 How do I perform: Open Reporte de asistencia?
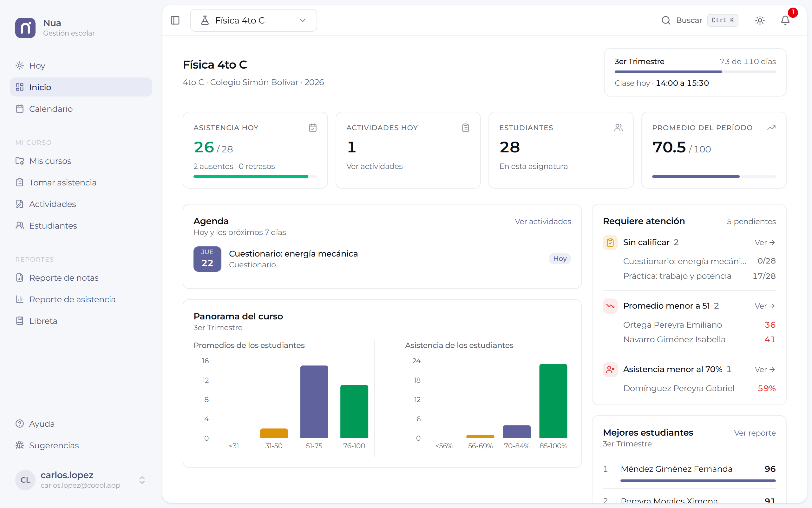point(81,299)
